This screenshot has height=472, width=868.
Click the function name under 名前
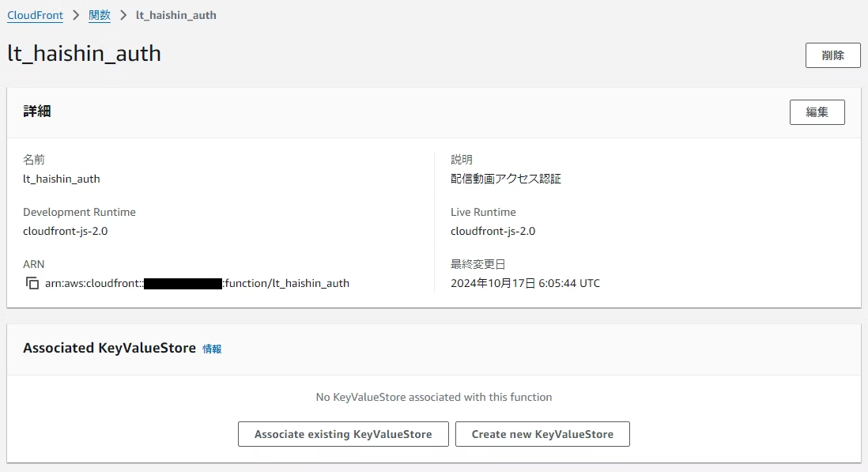[61, 179]
